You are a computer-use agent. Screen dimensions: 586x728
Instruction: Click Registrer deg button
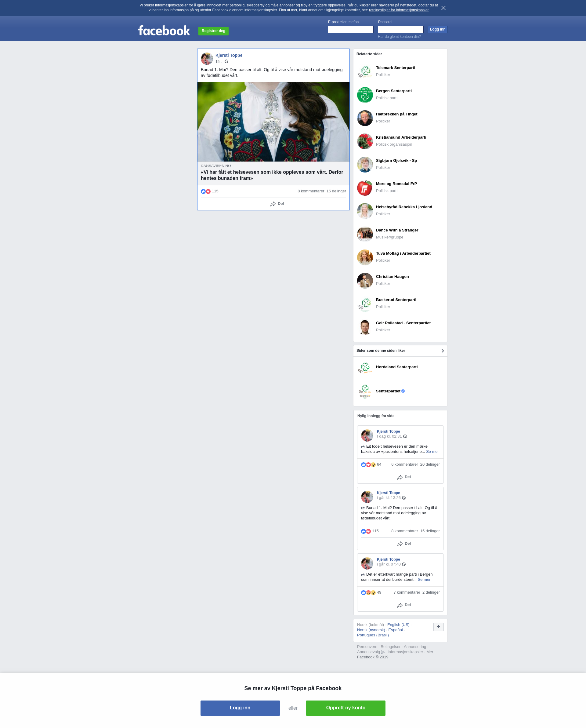click(x=213, y=31)
